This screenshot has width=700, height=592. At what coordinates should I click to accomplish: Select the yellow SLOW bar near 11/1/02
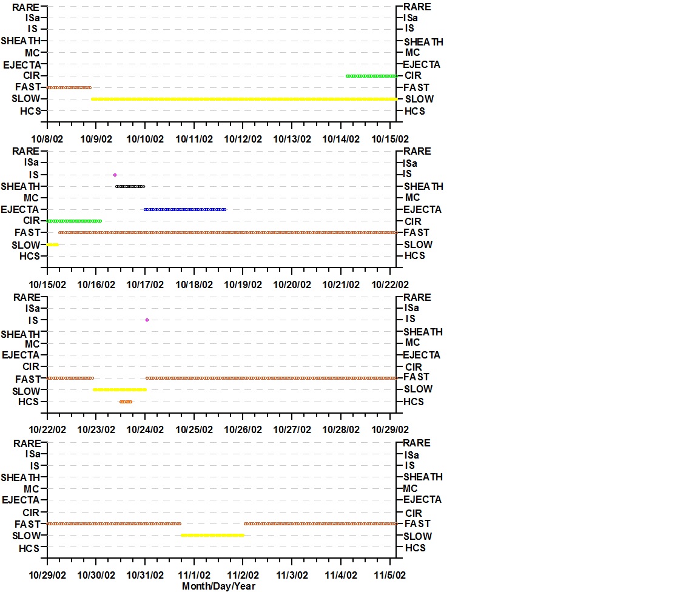pos(212,536)
